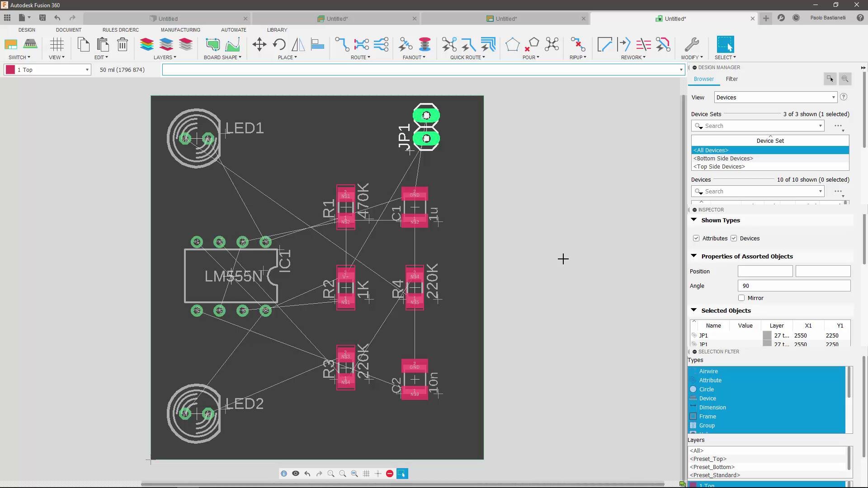Click the Angle input field showing 90
Screen dimensions: 868x488
793,286
